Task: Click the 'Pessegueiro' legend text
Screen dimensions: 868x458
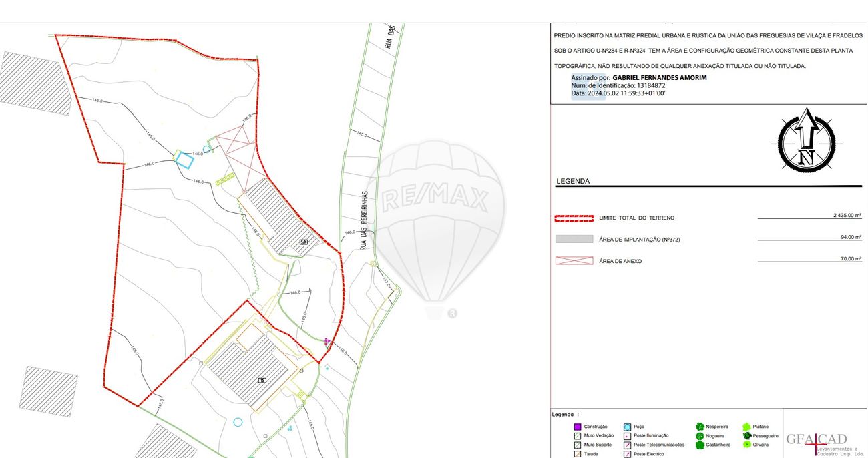Action: (765, 435)
